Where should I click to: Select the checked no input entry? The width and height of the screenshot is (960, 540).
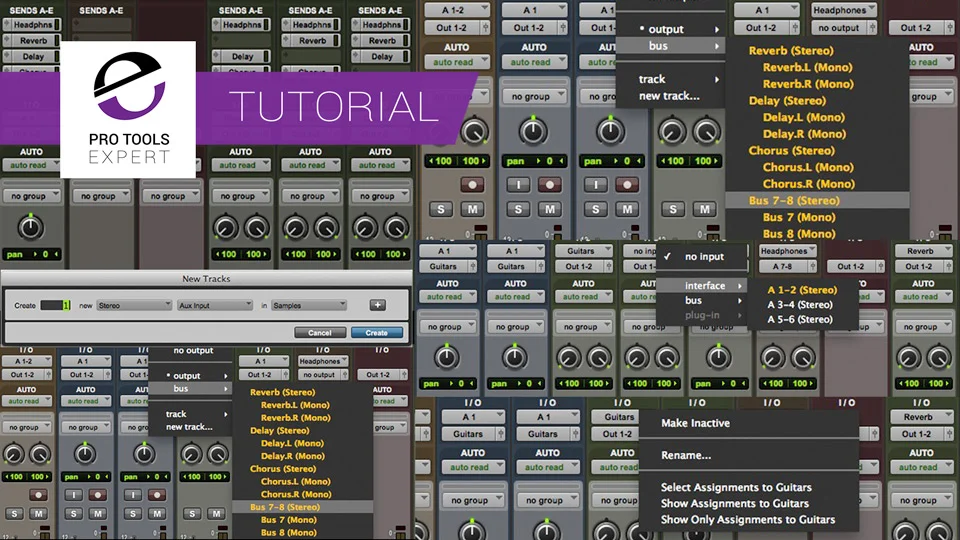702,257
